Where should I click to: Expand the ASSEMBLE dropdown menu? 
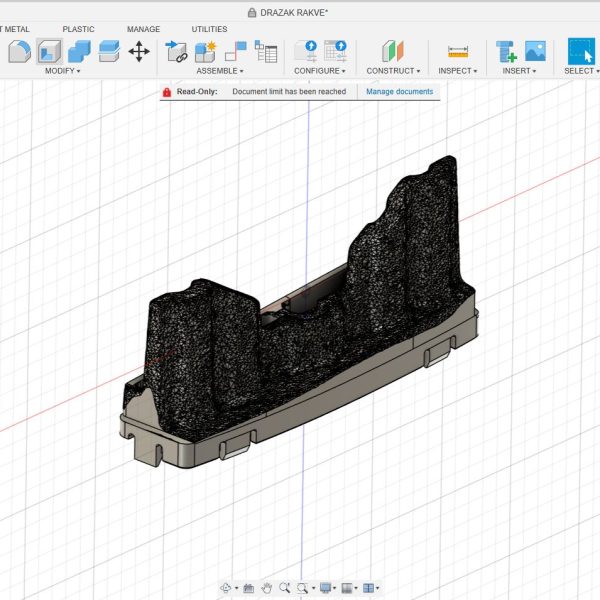pyautogui.click(x=220, y=71)
